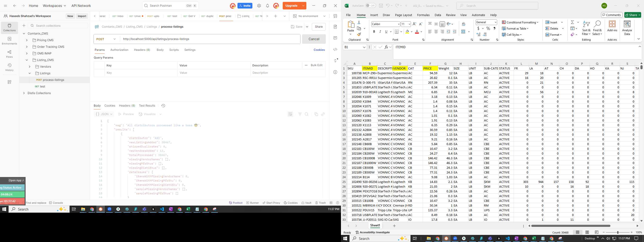Toggle AutoSave switch in Excel
Image resolution: width=644 pixels, height=242 pixels.
click(371, 6)
